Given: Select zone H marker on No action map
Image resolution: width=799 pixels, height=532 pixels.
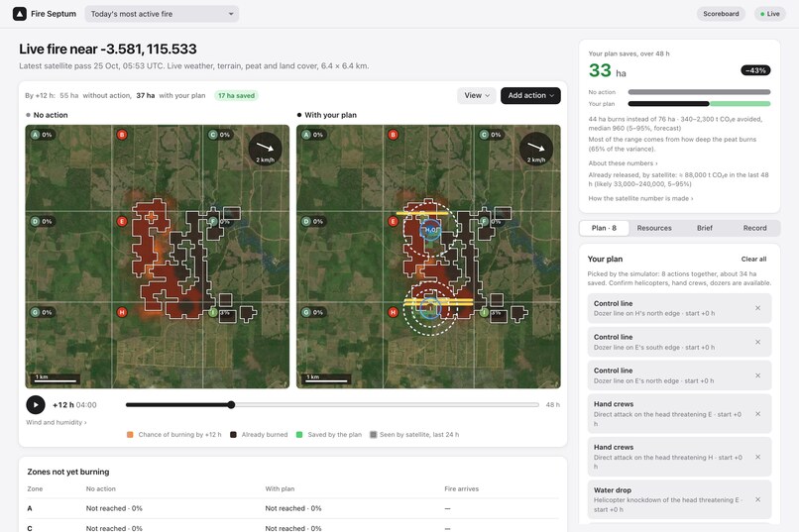Looking at the screenshot, I should click(122, 312).
